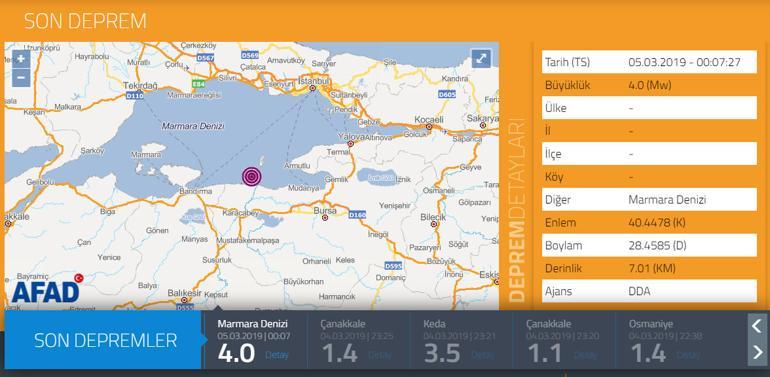Select the Çanakkale 23:25 earthquake entry
770x377 pixels.
pos(358,340)
